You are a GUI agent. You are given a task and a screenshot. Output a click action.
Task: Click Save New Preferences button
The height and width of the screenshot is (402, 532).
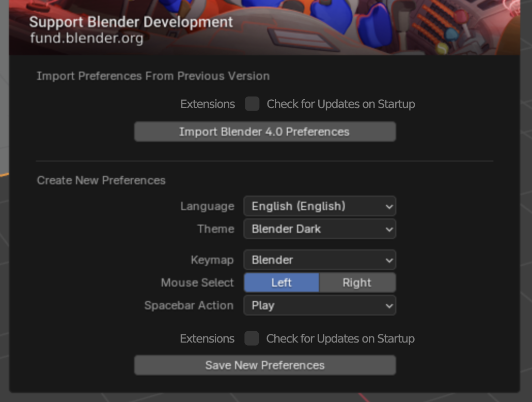pyautogui.click(x=265, y=365)
